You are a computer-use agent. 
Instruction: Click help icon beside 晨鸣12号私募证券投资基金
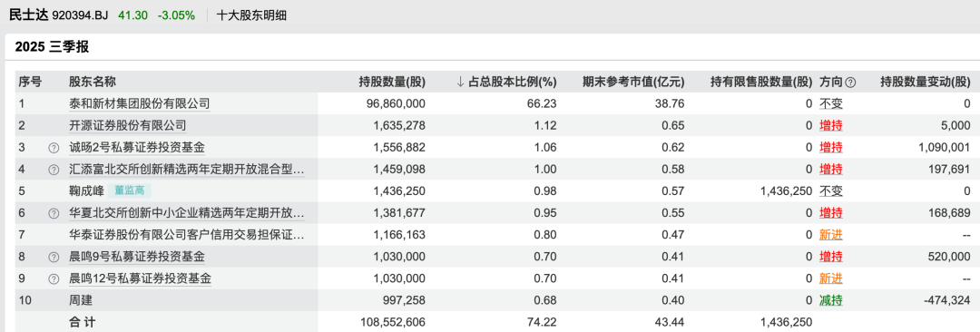pos(54,278)
